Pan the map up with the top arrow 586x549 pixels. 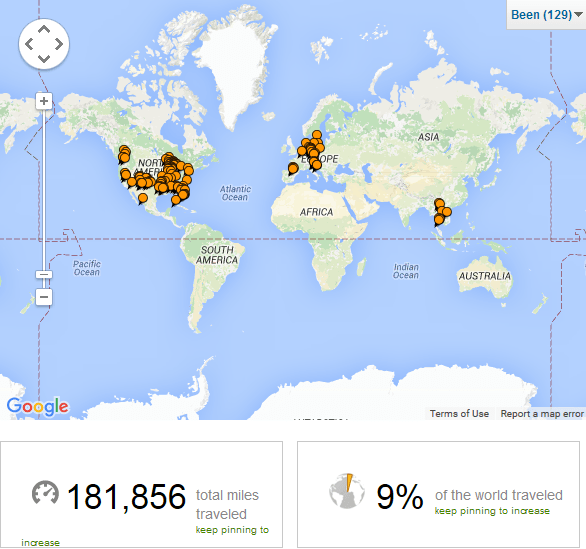[44, 29]
